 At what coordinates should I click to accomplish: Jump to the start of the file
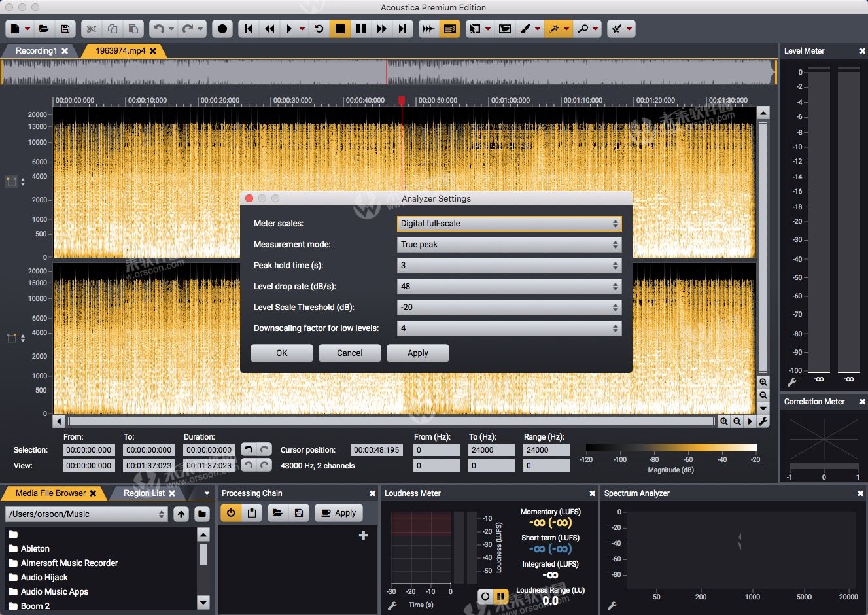[x=248, y=29]
